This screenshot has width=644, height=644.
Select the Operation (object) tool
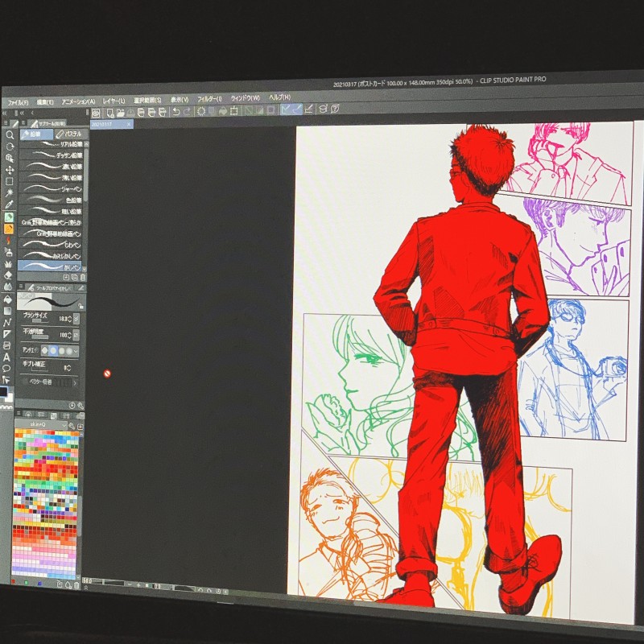coord(10,158)
